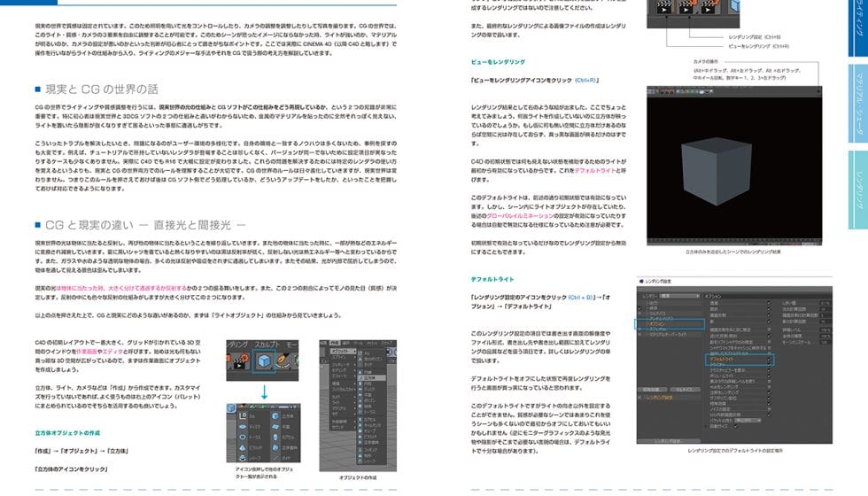868x496 pixels.
Task: Select ヌル (Null) icon in object palette
Action: pyautogui.click(x=243, y=415)
